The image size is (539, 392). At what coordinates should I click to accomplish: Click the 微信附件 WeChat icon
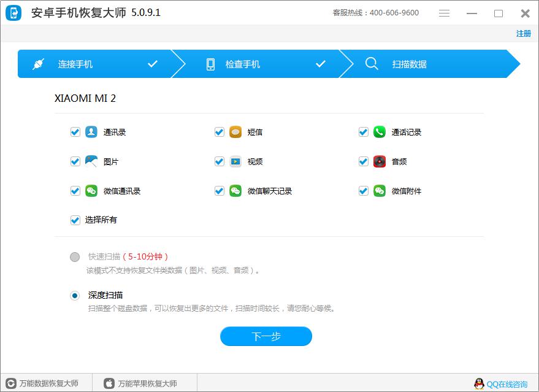click(x=380, y=191)
